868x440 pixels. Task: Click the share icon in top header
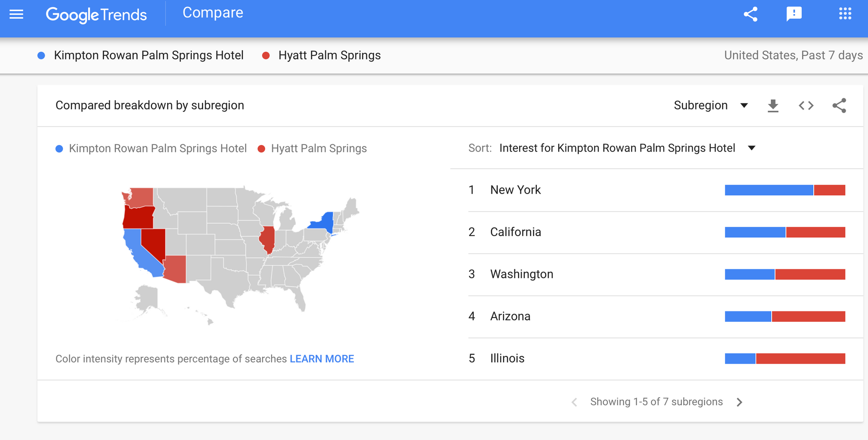pyautogui.click(x=750, y=14)
